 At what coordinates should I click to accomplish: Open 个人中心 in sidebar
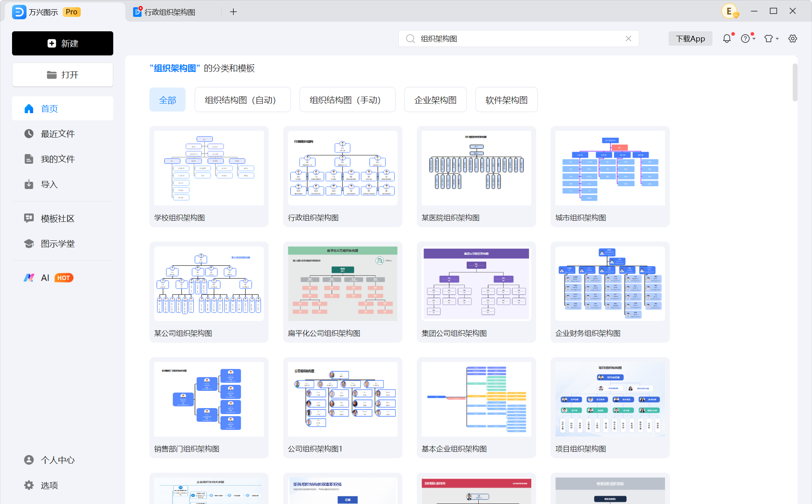(63, 460)
